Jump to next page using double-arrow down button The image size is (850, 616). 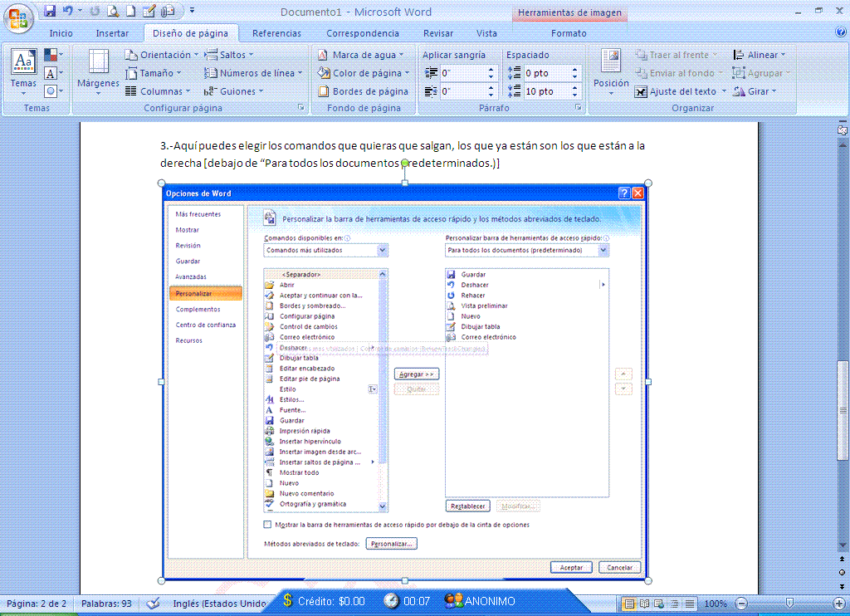[842, 586]
